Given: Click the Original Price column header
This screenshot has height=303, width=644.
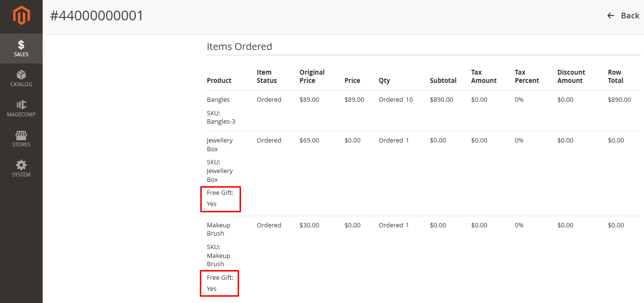Looking at the screenshot, I should coord(312,76).
